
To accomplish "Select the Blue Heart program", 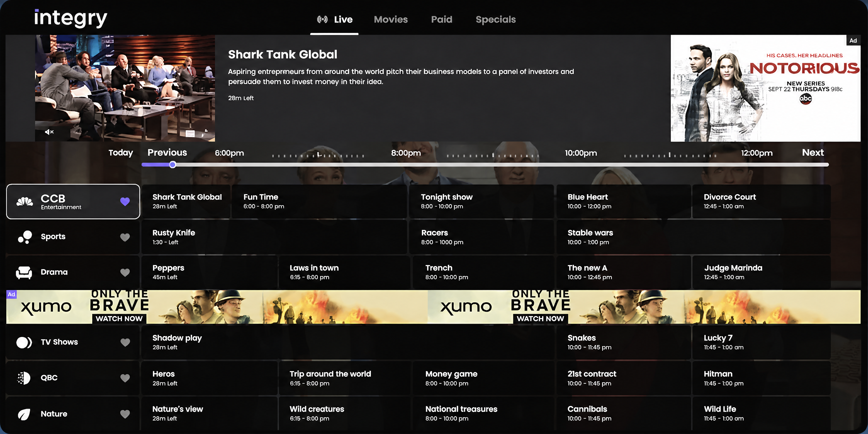I will [x=623, y=201].
